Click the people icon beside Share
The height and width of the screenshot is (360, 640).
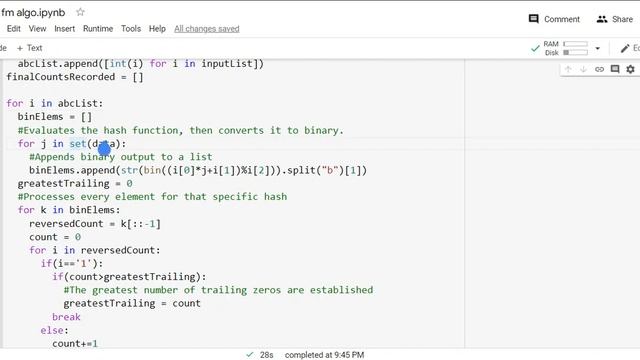click(x=602, y=19)
